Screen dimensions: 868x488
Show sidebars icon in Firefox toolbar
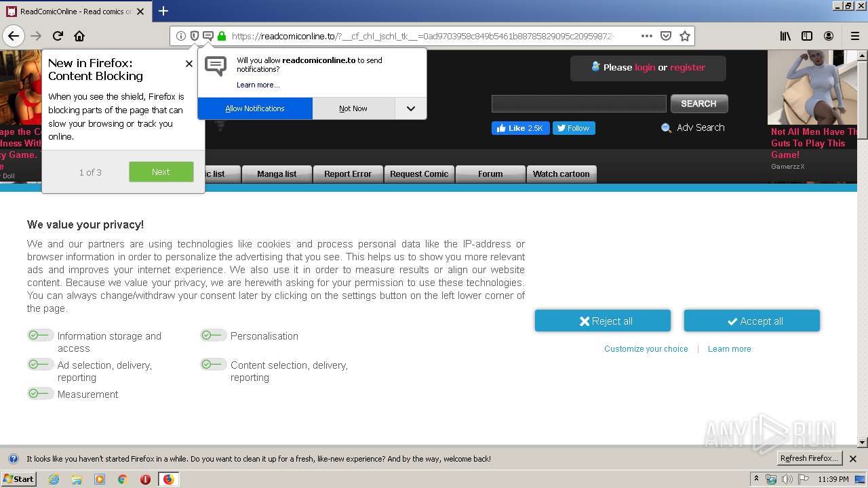click(807, 36)
